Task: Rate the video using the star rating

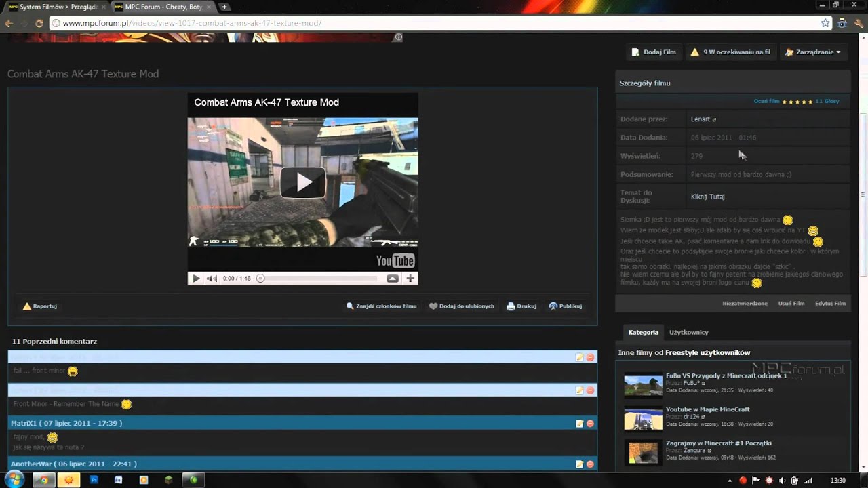Action: coord(797,102)
